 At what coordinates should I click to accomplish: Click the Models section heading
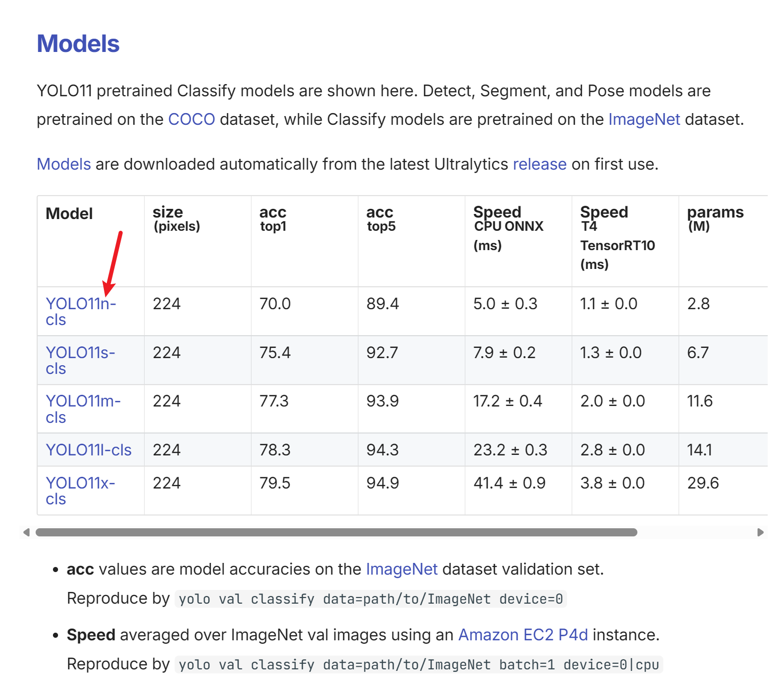(x=78, y=44)
